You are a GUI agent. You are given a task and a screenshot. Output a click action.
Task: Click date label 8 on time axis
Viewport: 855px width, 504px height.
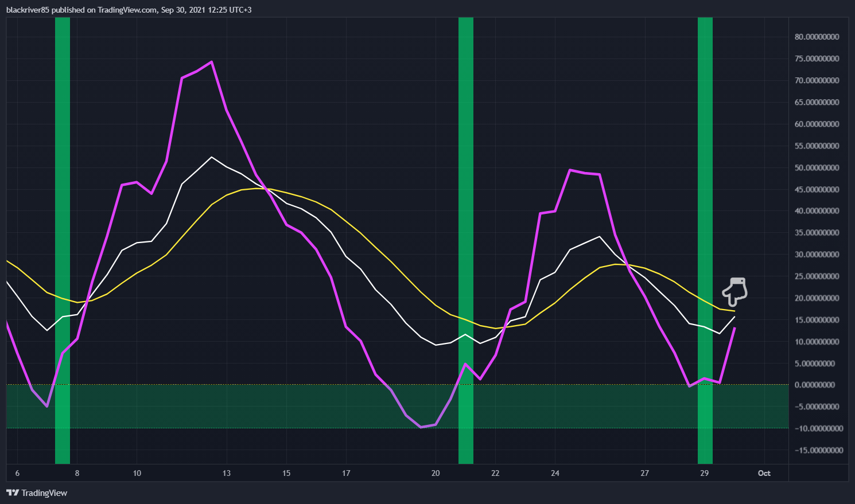pos(77,473)
